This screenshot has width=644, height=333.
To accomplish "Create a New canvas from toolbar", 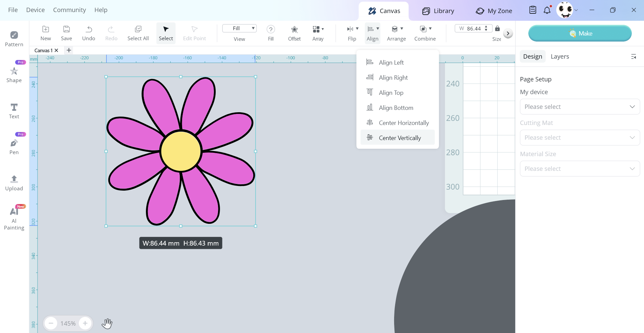I will pos(46,33).
